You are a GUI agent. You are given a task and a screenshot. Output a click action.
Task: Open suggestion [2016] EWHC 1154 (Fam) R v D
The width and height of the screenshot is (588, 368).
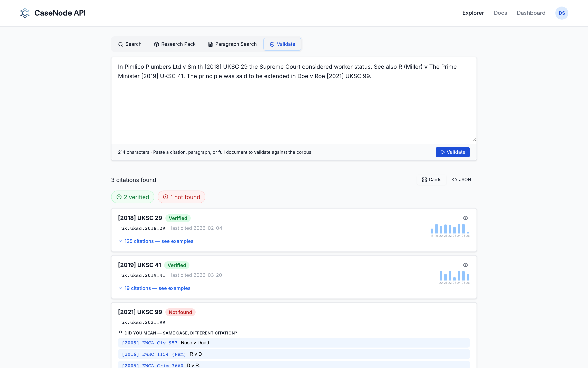tap(294, 354)
